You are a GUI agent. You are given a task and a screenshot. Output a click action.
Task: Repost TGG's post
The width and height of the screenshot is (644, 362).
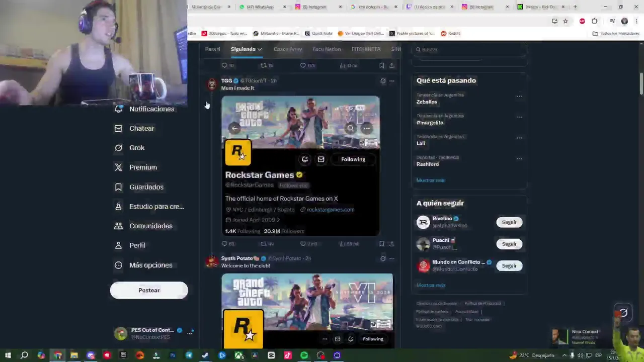pyautogui.click(x=267, y=244)
